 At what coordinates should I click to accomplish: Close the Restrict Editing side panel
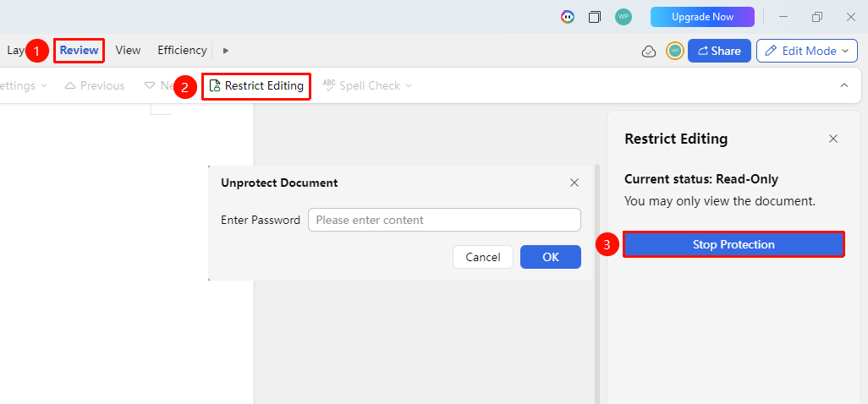[832, 139]
